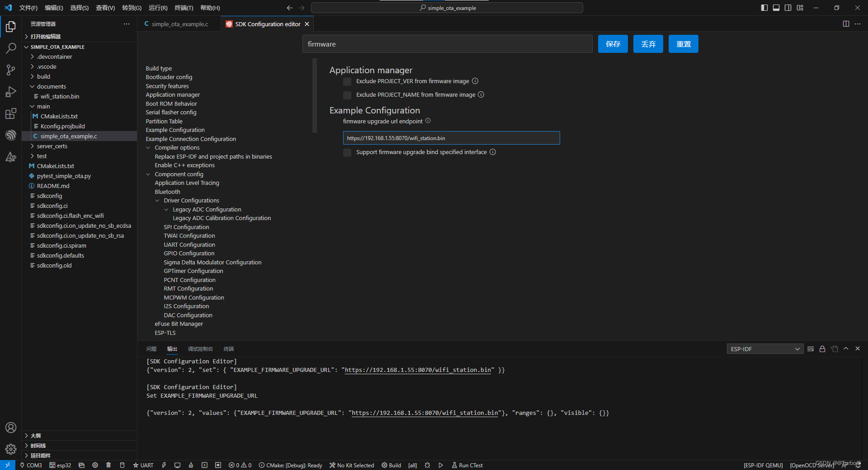
Task: Switch to the 问题 panel tab
Action: (x=151, y=349)
